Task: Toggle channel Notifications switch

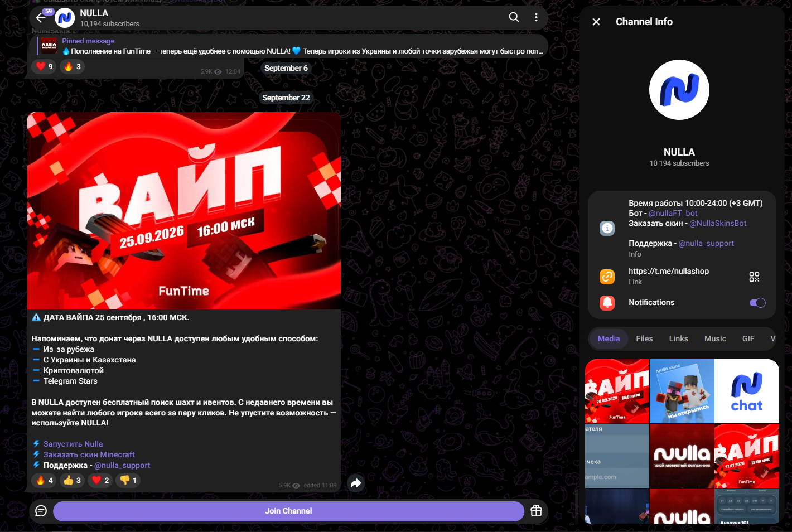Action: (x=757, y=303)
